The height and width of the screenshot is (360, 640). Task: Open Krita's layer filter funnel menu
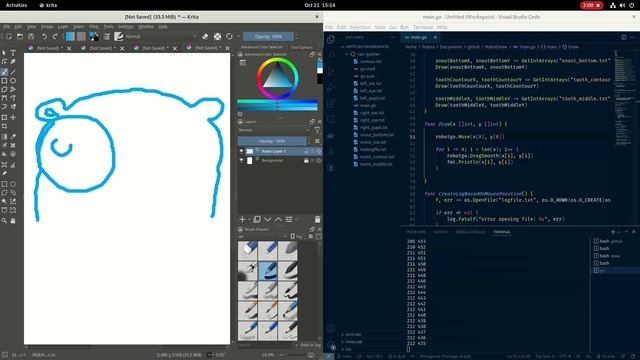[317, 130]
